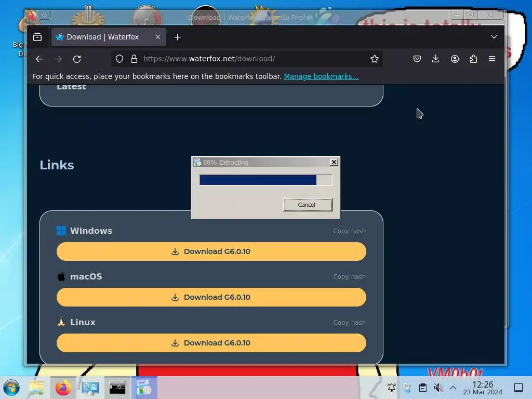The height and width of the screenshot is (399, 532).
Task: Copy hash for the macOS build
Action: pos(349,277)
